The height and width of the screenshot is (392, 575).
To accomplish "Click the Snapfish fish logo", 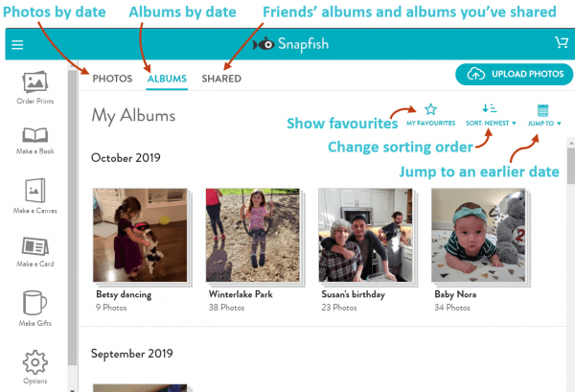I will point(262,44).
